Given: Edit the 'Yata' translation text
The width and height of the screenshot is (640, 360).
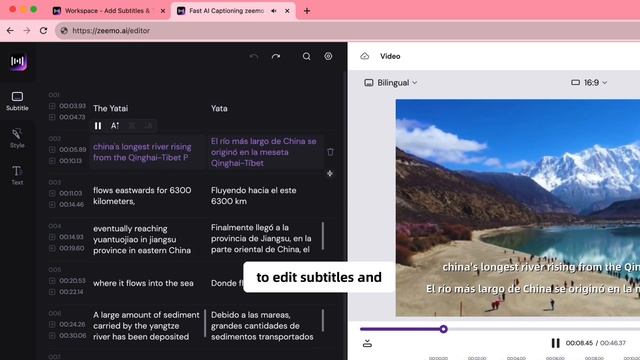Looking at the screenshot, I should coord(219,108).
